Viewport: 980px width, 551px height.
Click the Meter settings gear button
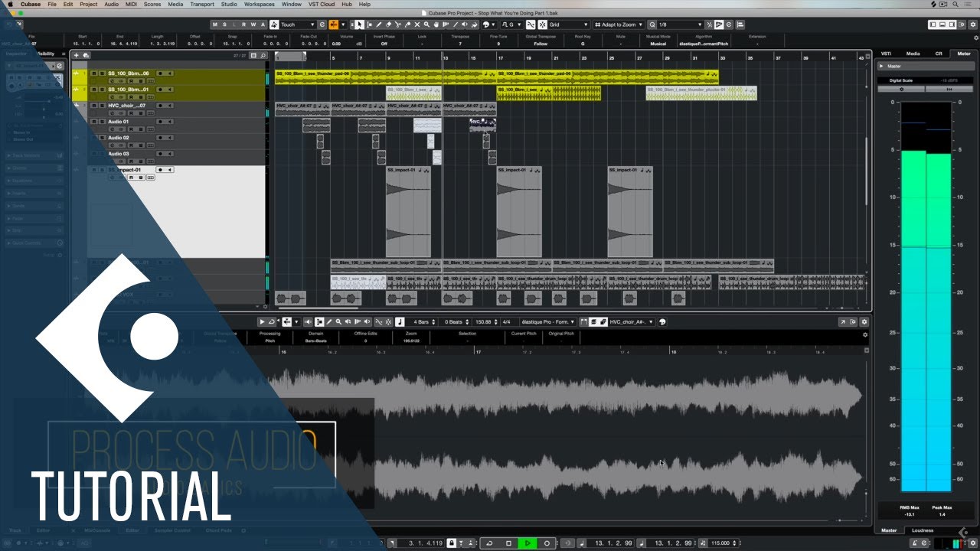(x=901, y=89)
